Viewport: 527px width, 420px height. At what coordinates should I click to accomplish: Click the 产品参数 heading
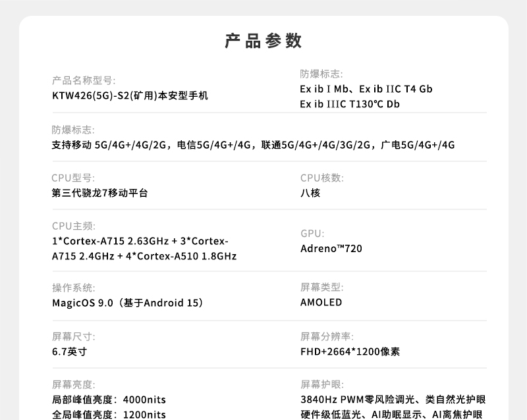pyautogui.click(x=263, y=41)
